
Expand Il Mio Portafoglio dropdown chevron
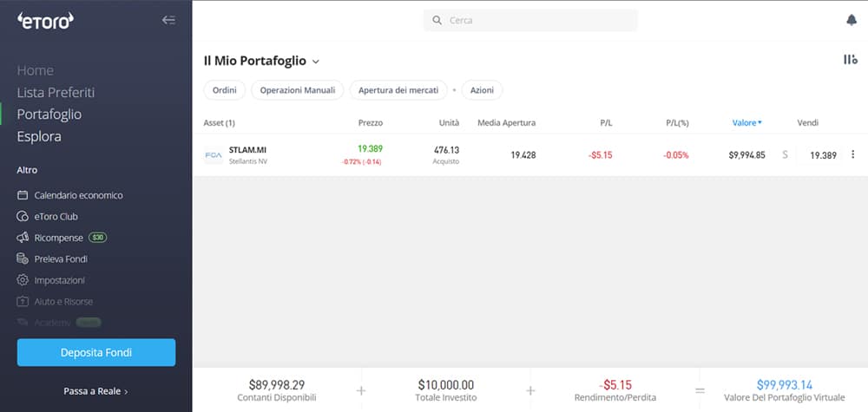[316, 62]
